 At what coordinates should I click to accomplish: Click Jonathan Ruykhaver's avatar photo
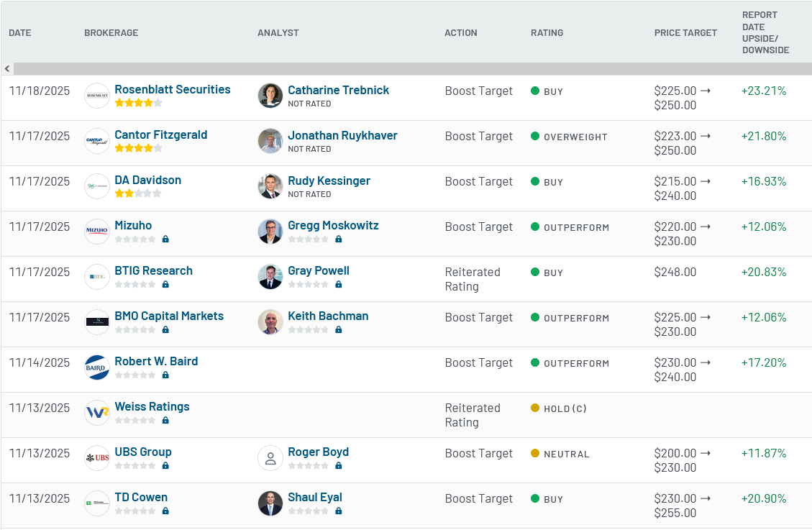270,141
